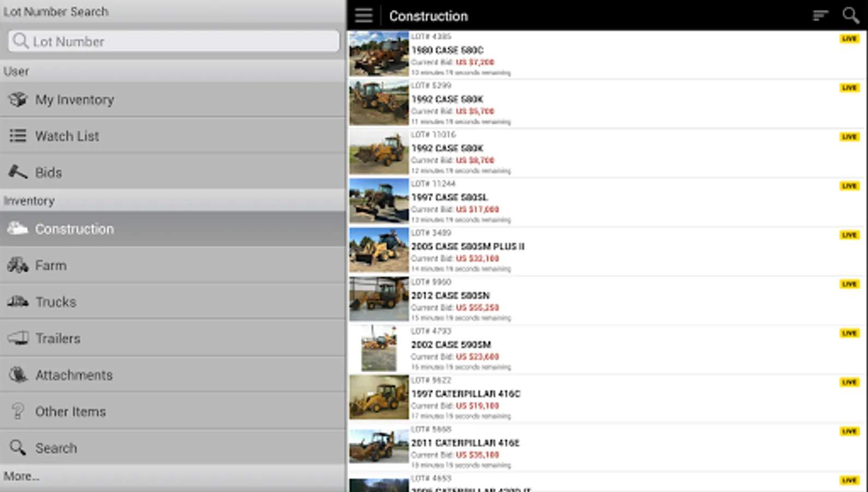The image size is (868, 492).
Task: Select listing title 1997 CASE 580SL
Action: [450, 197]
